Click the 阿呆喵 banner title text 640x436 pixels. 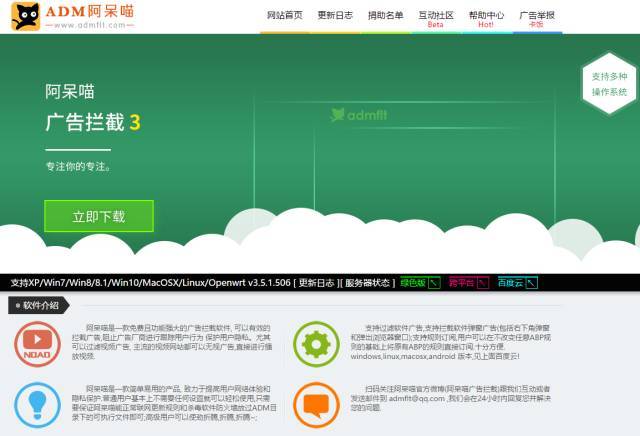(70, 91)
